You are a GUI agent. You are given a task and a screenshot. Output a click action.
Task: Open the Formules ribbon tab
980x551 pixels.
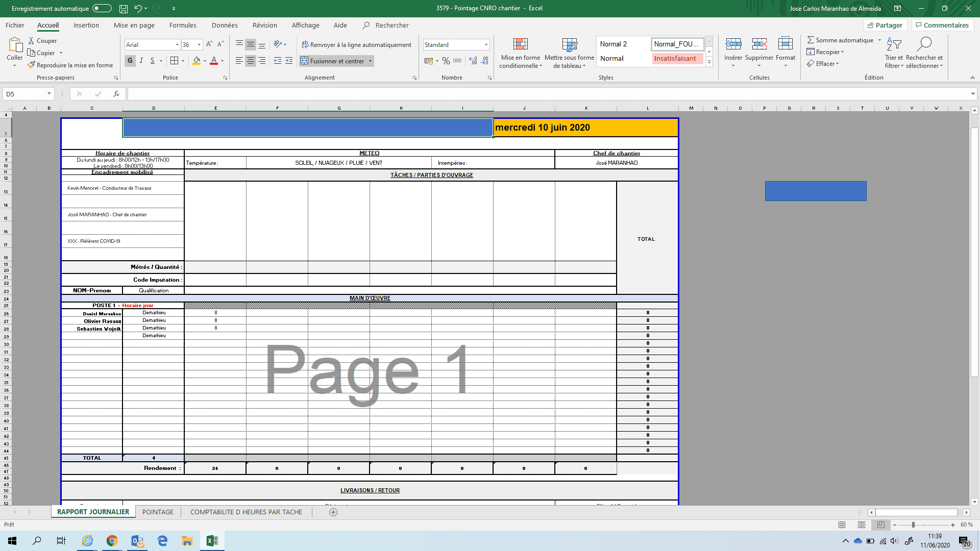coord(183,25)
